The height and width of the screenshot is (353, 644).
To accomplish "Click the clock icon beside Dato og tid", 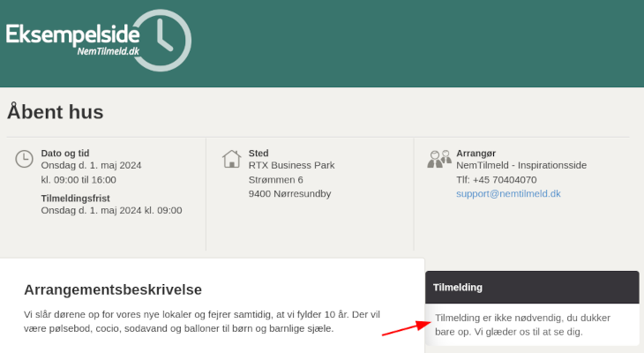I will [x=24, y=159].
